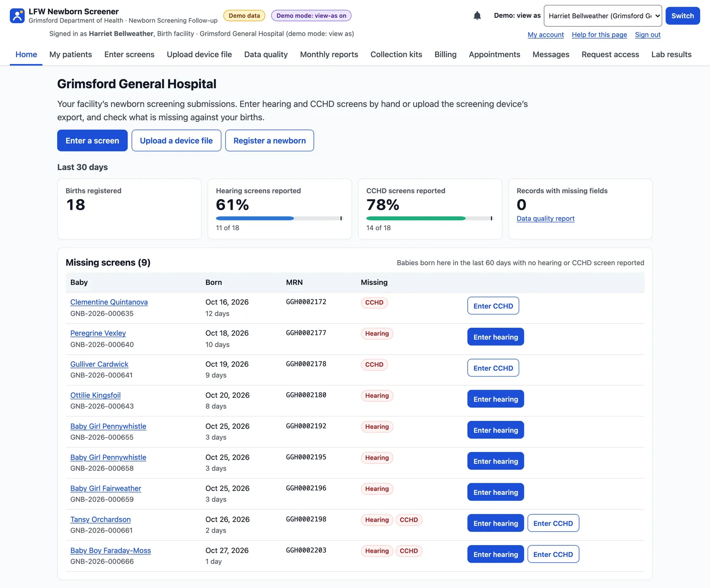Open Ottilie Kingsfoil's record link
Image resolution: width=710 pixels, height=588 pixels.
pyautogui.click(x=95, y=395)
